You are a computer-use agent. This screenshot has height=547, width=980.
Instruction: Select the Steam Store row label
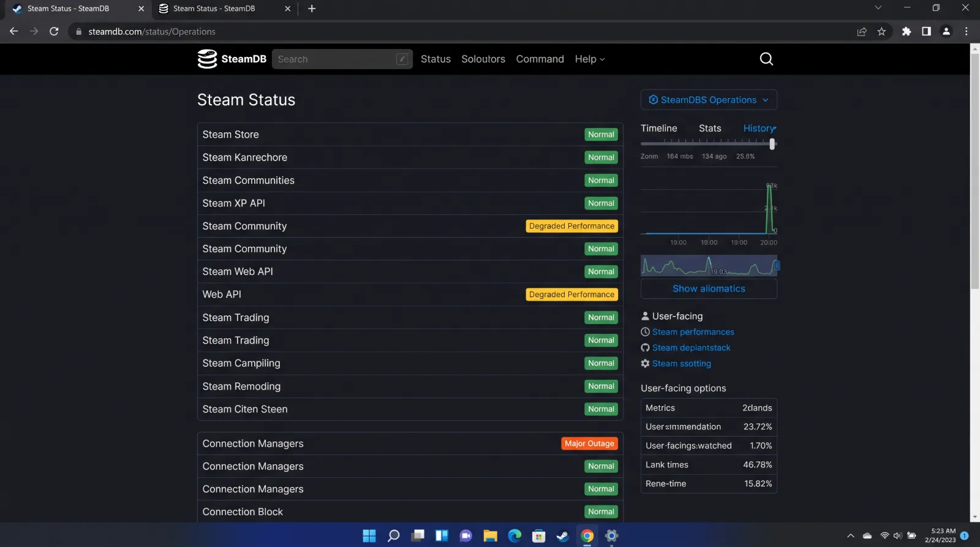click(231, 134)
